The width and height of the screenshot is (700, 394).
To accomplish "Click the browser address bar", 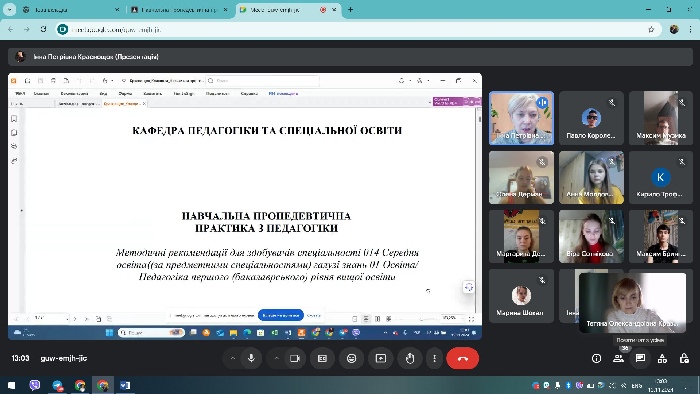I will click(x=358, y=29).
